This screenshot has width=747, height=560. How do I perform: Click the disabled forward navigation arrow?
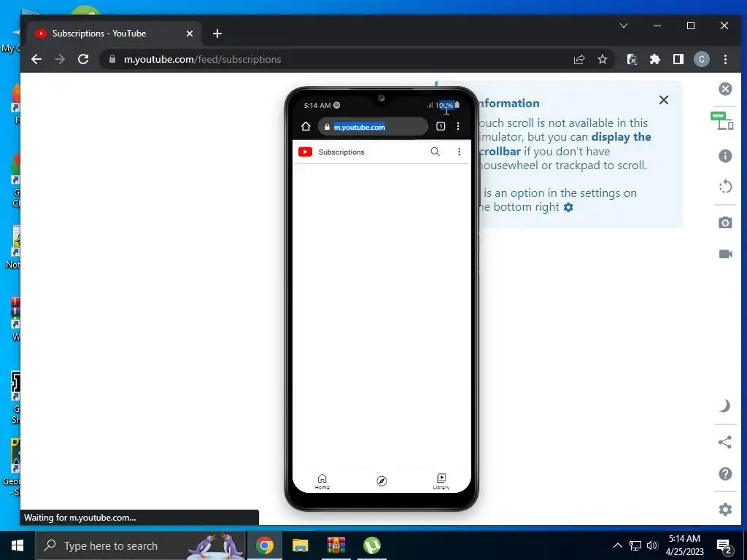coord(60,59)
